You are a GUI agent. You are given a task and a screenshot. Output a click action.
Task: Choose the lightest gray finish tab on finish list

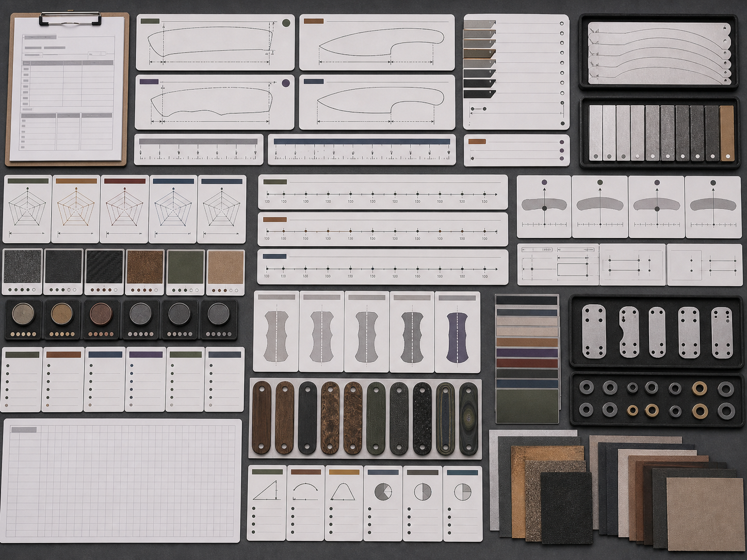click(x=479, y=24)
